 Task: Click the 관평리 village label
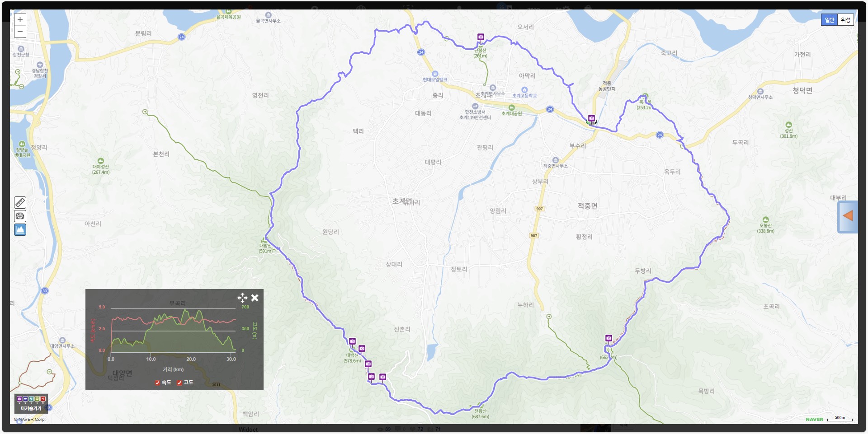pyautogui.click(x=485, y=148)
